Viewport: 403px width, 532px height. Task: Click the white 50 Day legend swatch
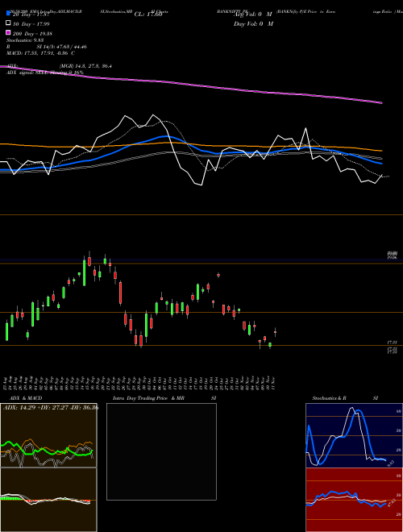click(8, 23)
